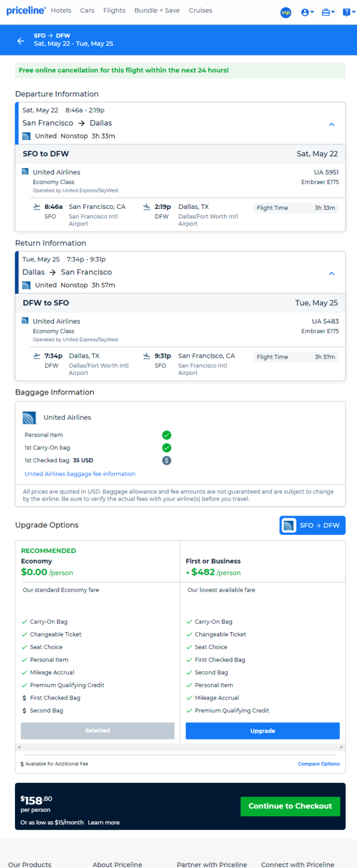Viewport: 357px width, 868px height.
Task: Click the upgrade options horizontal scrollbar
Action: (x=180, y=748)
